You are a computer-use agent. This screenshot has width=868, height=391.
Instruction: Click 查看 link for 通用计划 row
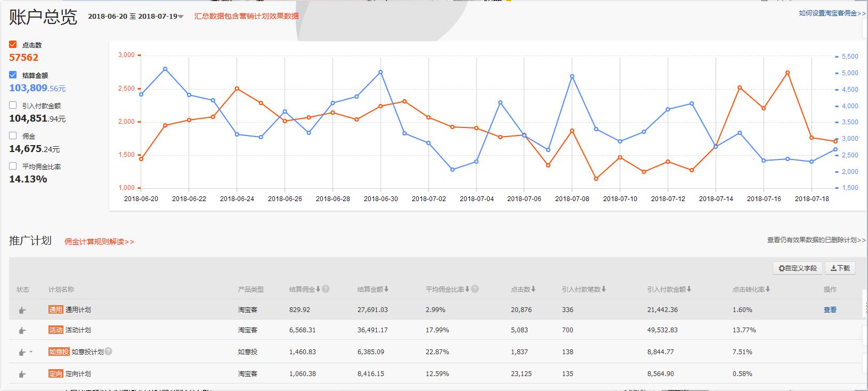tap(830, 310)
